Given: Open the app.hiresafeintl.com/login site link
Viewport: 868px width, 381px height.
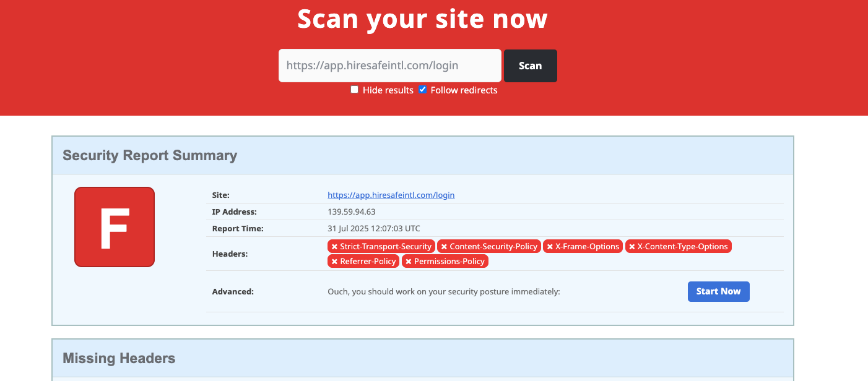Looking at the screenshot, I should (x=391, y=195).
